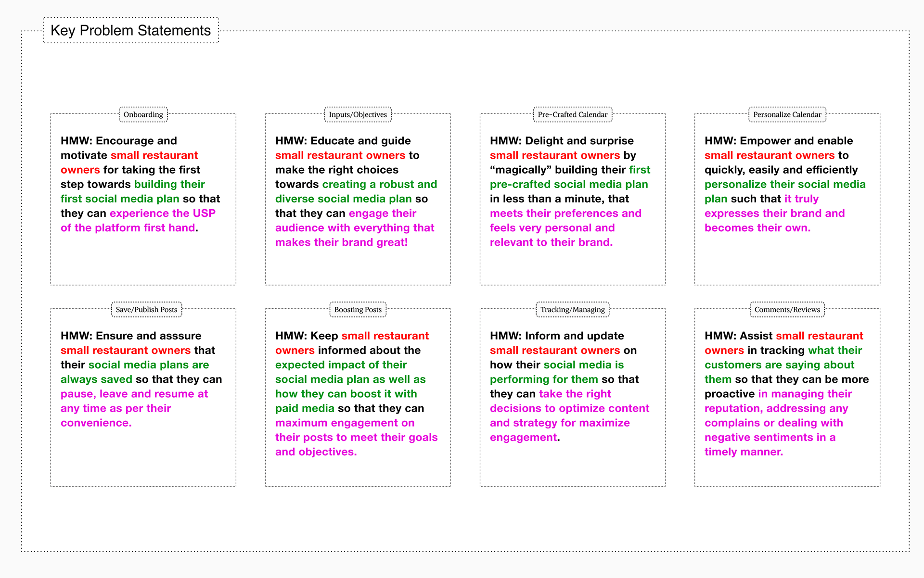This screenshot has height=578, width=924.
Task: Click the 'HMW: Delight and surprise' text
Action: click(x=562, y=141)
